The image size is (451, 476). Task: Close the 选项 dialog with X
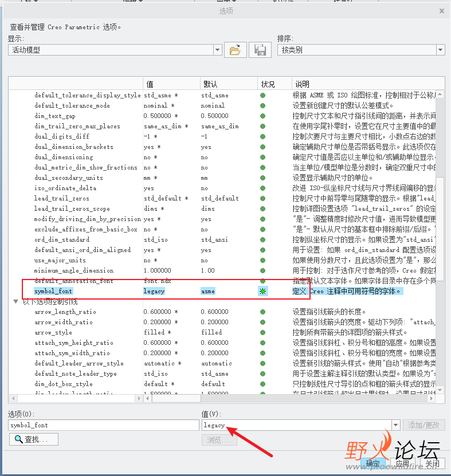(442, 11)
